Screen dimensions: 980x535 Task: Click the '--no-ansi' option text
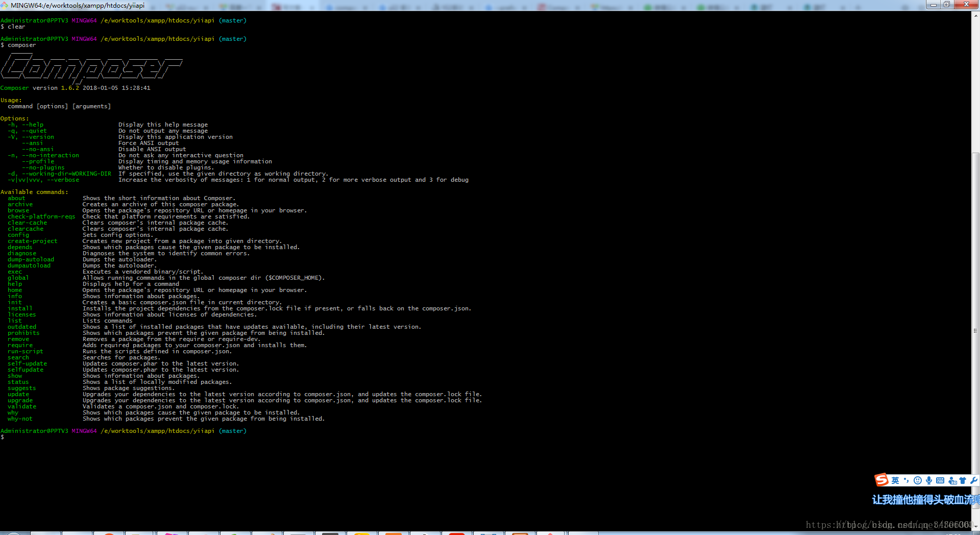38,149
